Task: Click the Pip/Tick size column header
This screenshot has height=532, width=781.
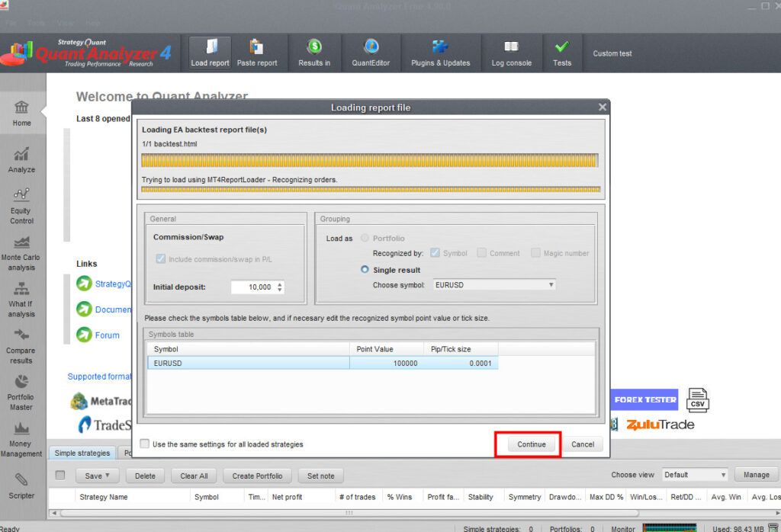Action: click(461, 349)
